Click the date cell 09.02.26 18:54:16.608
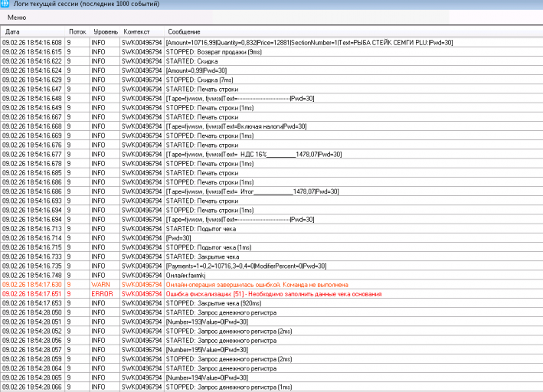The width and height of the screenshot is (543, 392). [x=32, y=43]
